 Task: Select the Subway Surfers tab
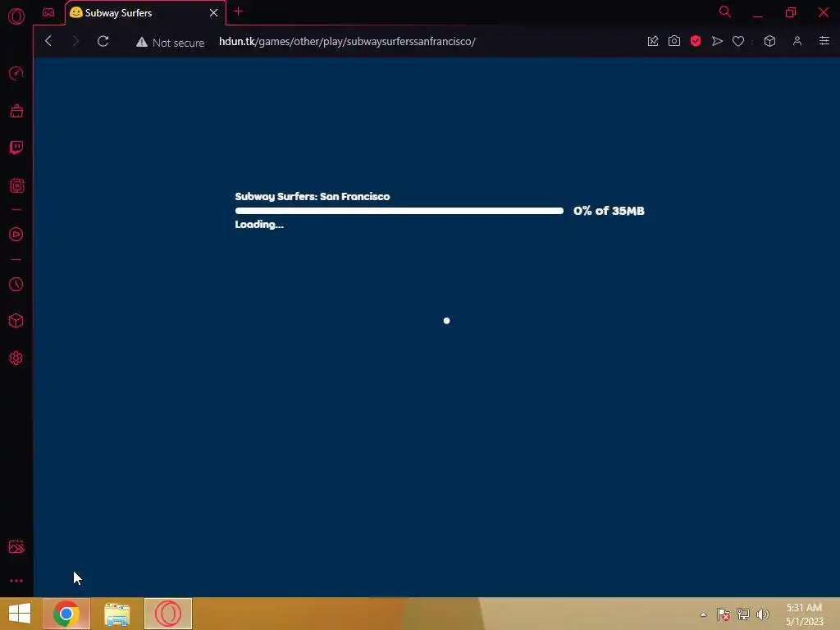pos(145,13)
